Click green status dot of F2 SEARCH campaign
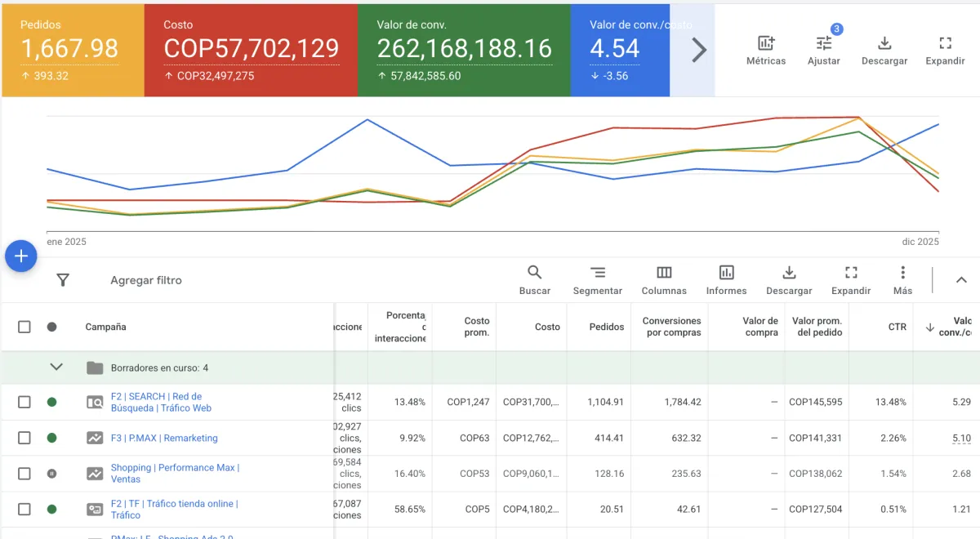 [51, 402]
